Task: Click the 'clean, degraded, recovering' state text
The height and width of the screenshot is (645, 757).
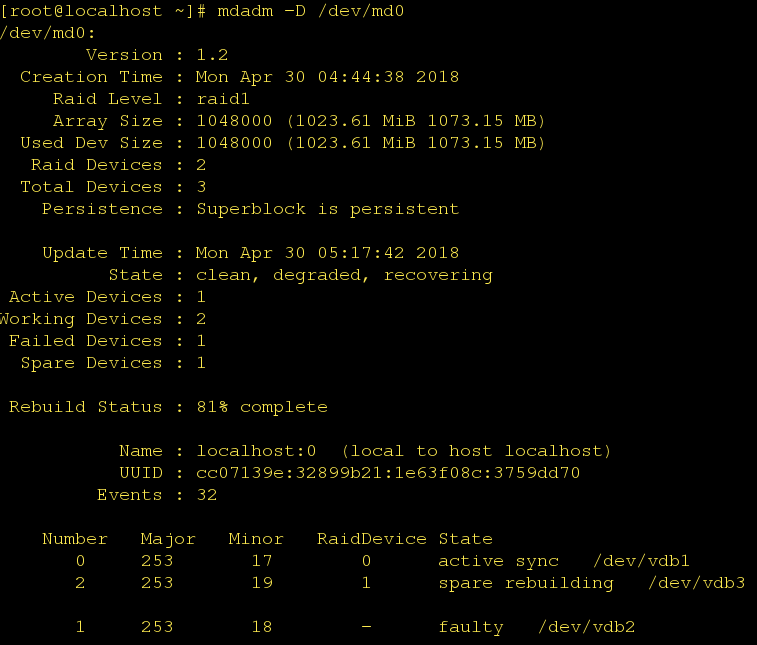Action: tap(344, 275)
